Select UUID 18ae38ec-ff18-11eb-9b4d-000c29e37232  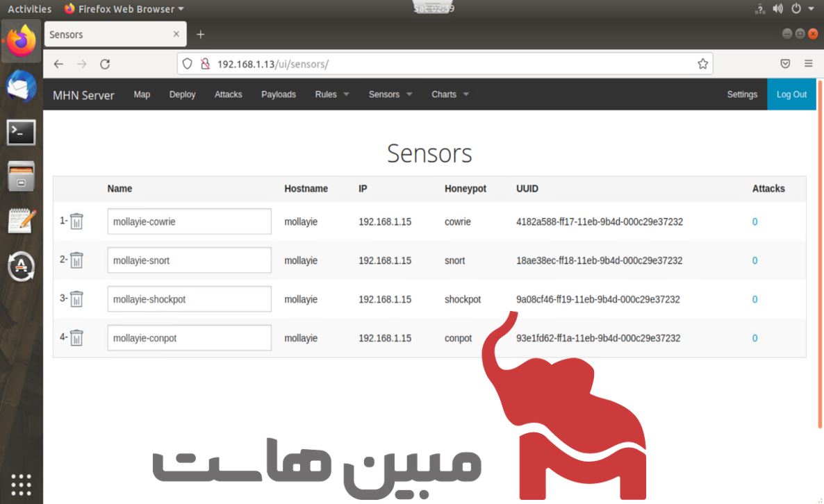pyautogui.click(x=599, y=260)
